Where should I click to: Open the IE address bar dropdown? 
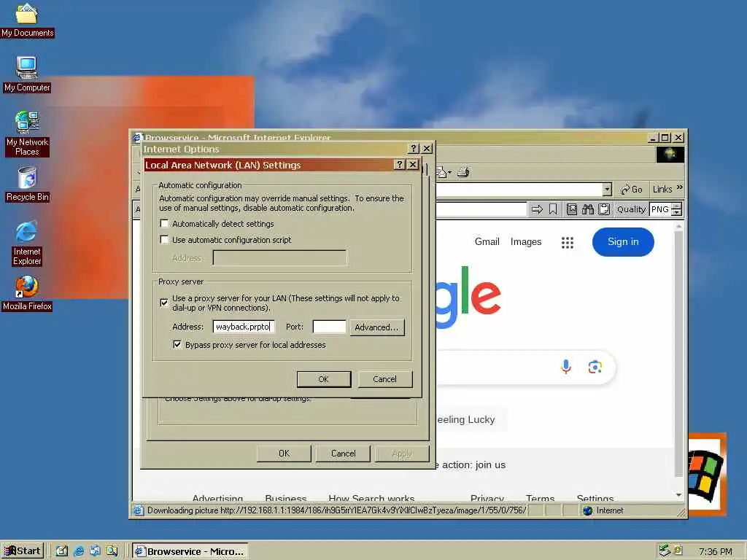[x=606, y=189]
